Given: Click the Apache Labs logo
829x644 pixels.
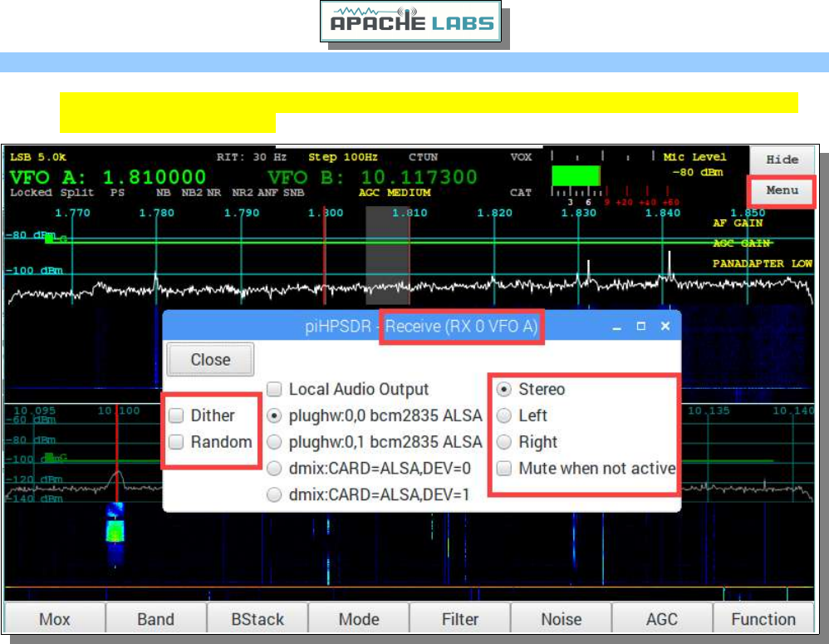Looking at the screenshot, I should 411,21.
